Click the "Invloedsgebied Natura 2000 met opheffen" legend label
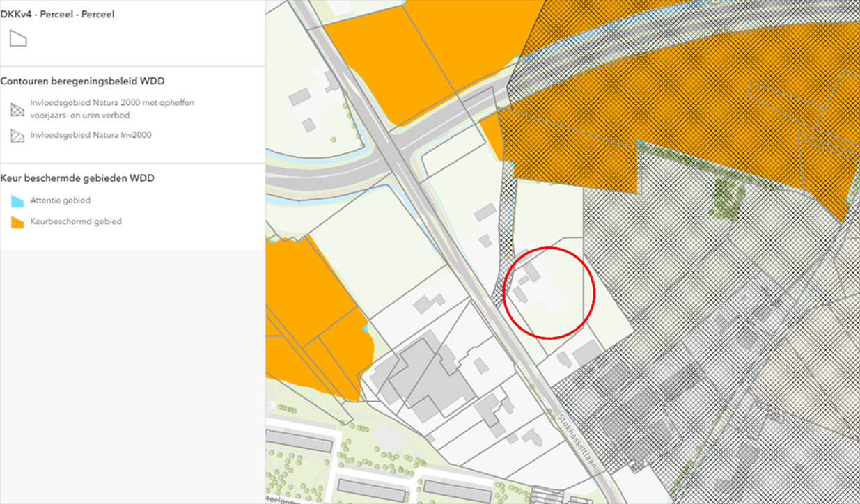The image size is (860, 504). 112,103
